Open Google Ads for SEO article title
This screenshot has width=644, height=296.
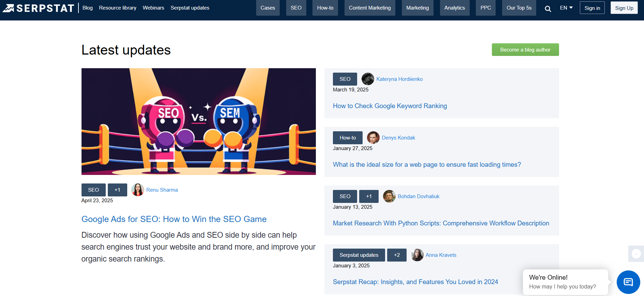pyautogui.click(x=174, y=219)
